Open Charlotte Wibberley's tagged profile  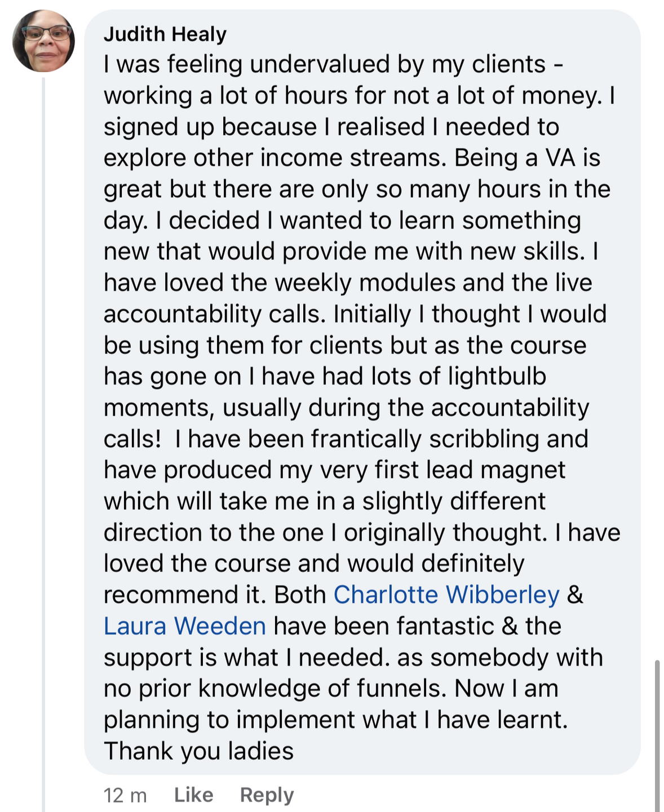pyautogui.click(x=446, y=595)
